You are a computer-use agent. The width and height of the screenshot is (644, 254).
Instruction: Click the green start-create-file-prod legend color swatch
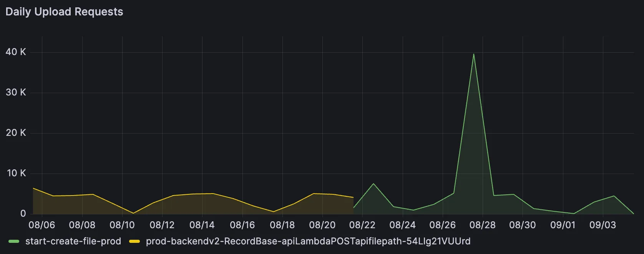tap(14, 241)
